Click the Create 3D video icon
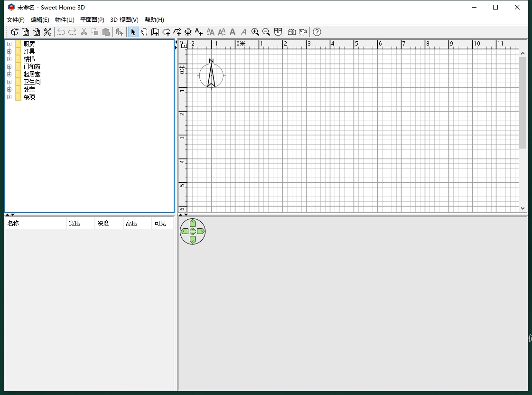Image resolution: width=532 pixels, height=395 pixels. [303, 32]
